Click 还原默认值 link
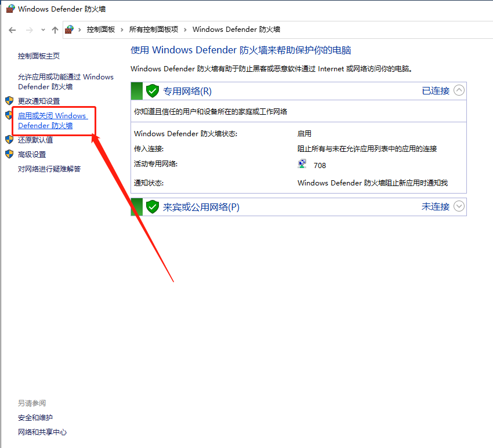The height and width of the screenshot is (448, 493). coord(35,140)
